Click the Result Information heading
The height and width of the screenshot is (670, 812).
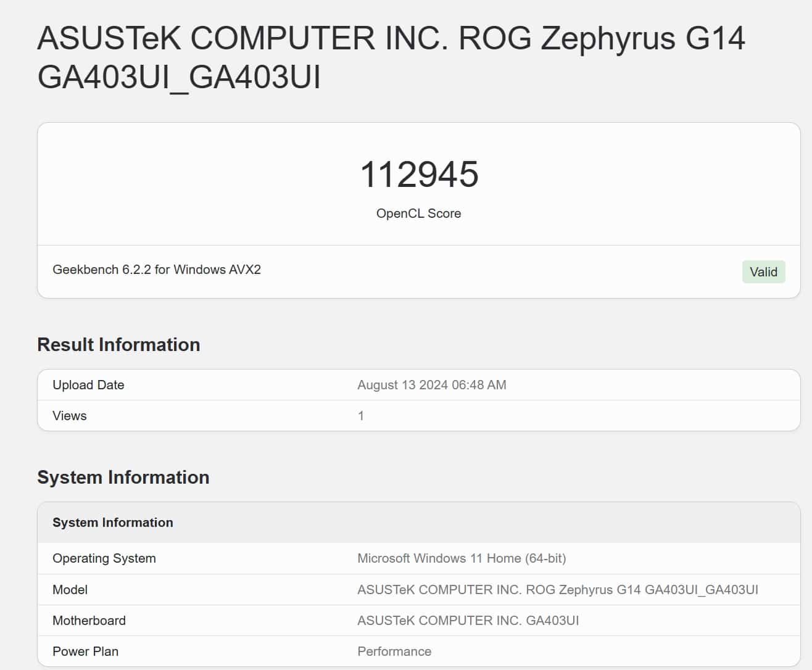(118, 344)
